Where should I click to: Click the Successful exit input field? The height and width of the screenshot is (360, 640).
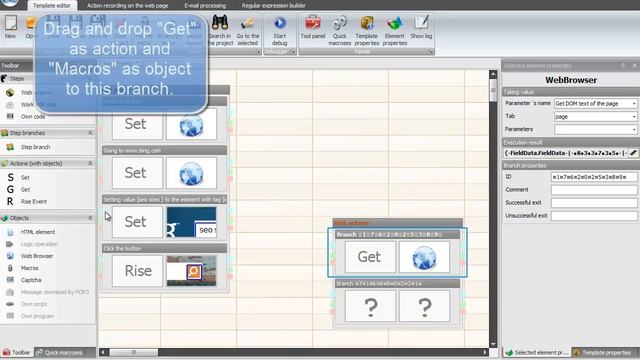tap(594, 203)
